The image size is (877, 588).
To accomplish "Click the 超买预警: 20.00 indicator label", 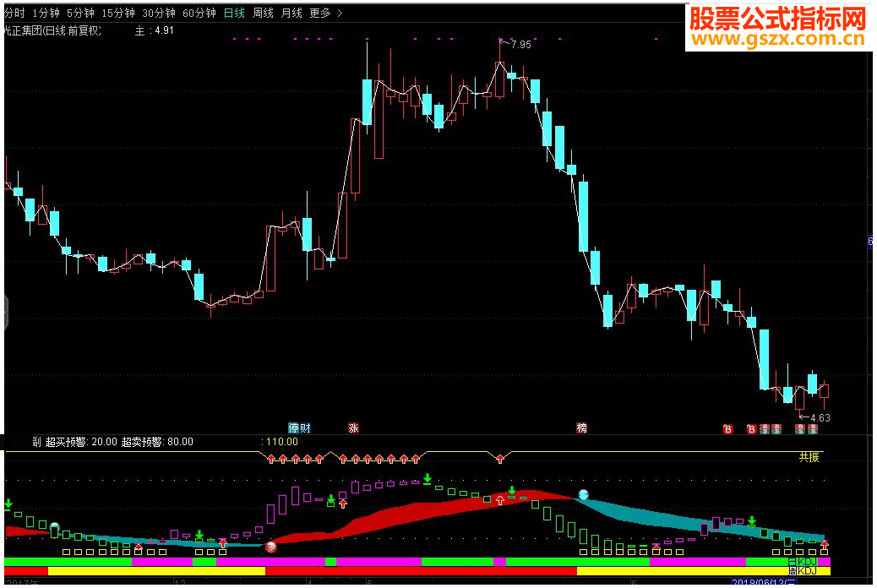I will [82, 441].
